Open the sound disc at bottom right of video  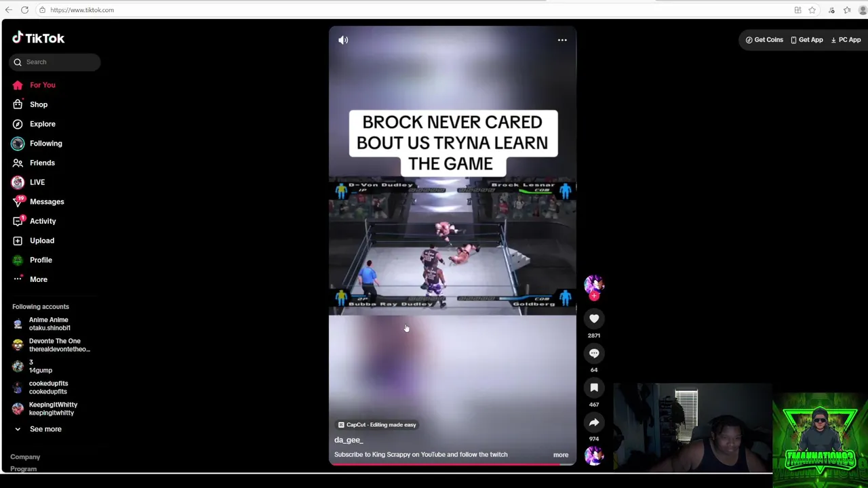pos(594,455)
